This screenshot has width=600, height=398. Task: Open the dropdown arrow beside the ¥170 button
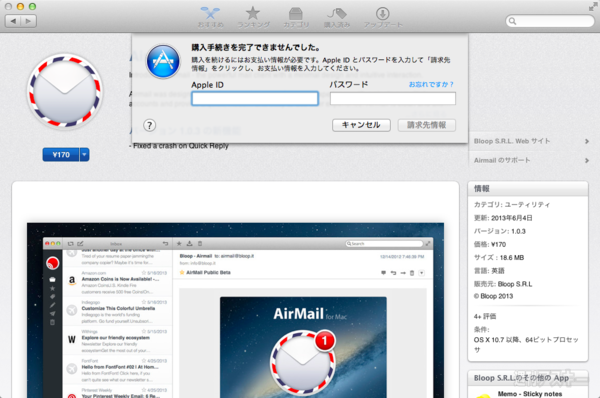pyautogui.click(x=84, y=155)
